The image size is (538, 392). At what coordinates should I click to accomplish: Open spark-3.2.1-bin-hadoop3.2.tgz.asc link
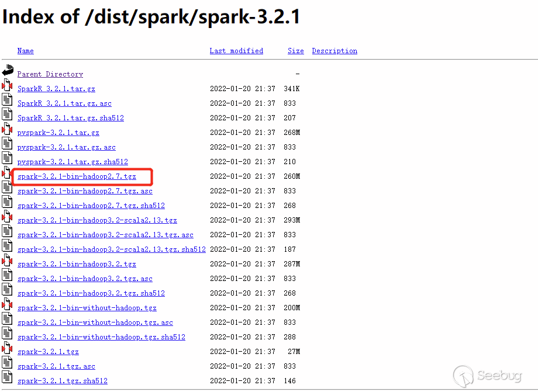pos(85,279)
